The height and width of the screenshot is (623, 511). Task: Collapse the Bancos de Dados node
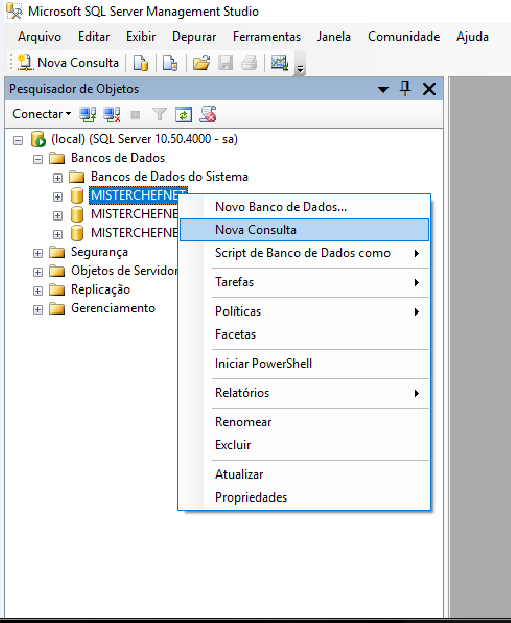pos(38,159)
